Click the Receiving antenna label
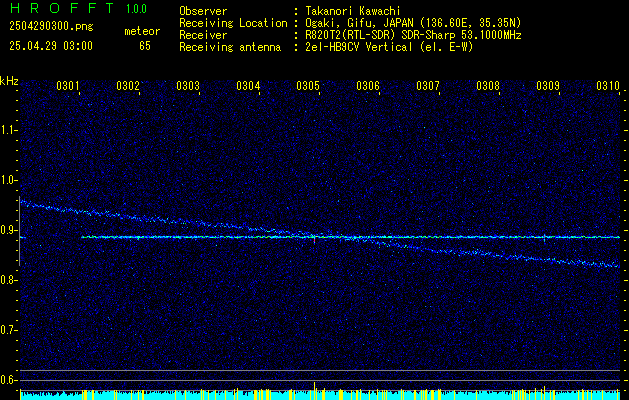 pos(230,47)
